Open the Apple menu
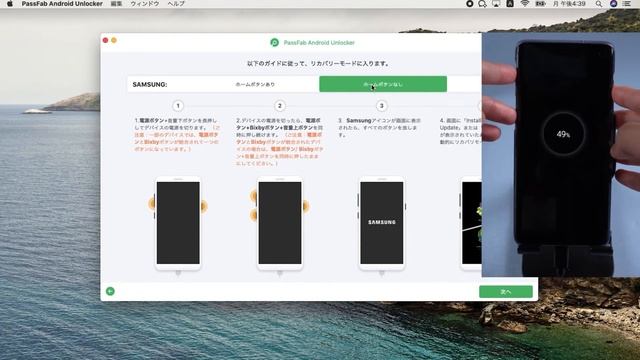The height and width of the screenshot is (360, 640). (10, 4)
